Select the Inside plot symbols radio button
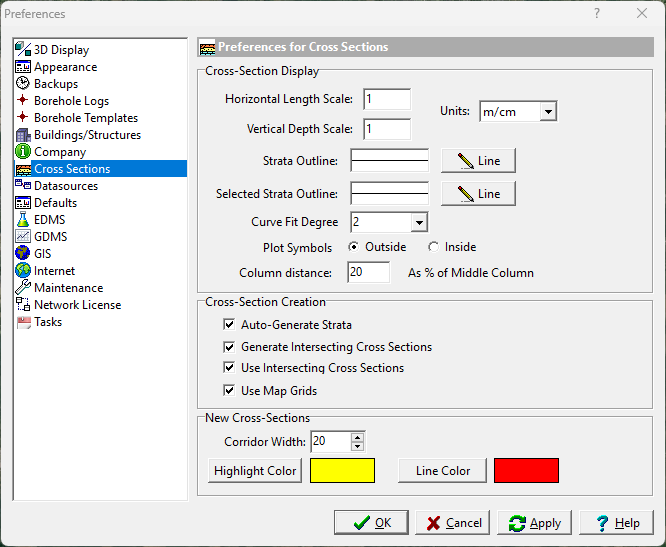The height and width of the screenshot is (547, 666). coord(433,247)
